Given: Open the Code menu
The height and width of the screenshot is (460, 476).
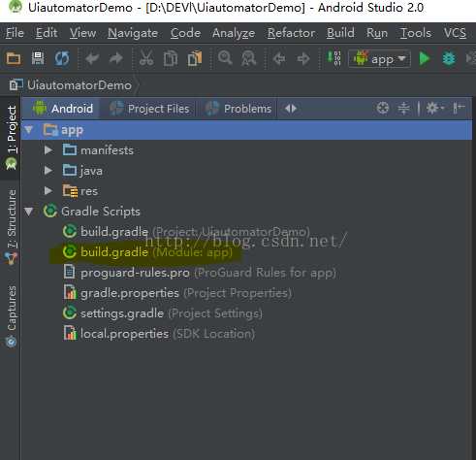Looking at the screenshot, I should [185, 33].
